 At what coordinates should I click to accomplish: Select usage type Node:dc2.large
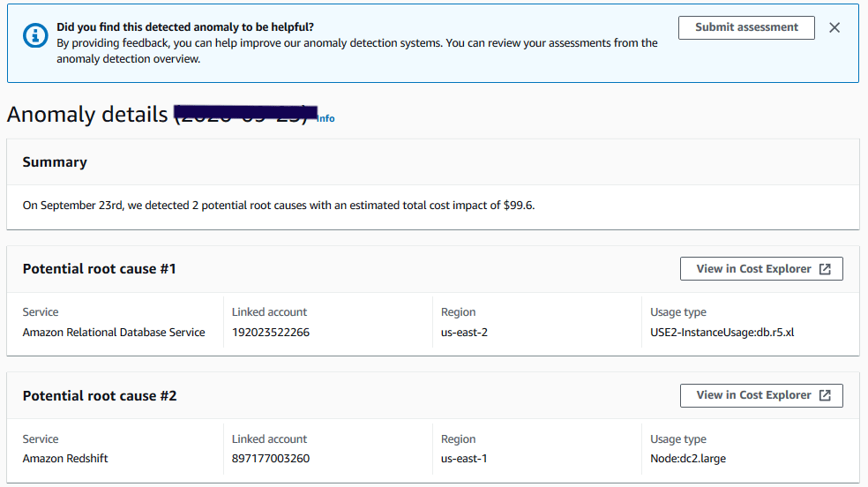pyautogui.click(x=688, y=459)
